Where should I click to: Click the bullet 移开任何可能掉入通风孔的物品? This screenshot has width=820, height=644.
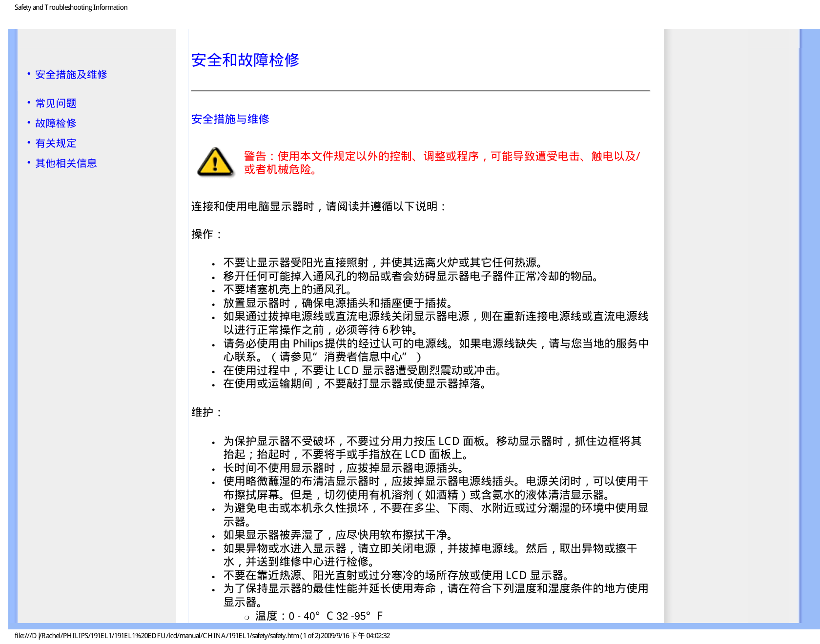412,277
